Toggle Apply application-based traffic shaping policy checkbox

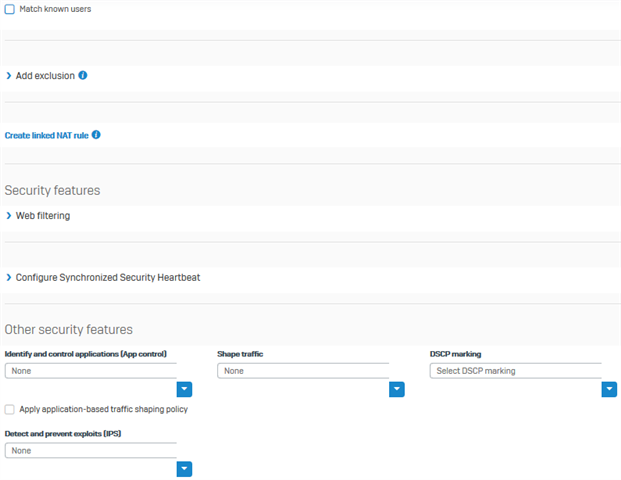point(10,409)
